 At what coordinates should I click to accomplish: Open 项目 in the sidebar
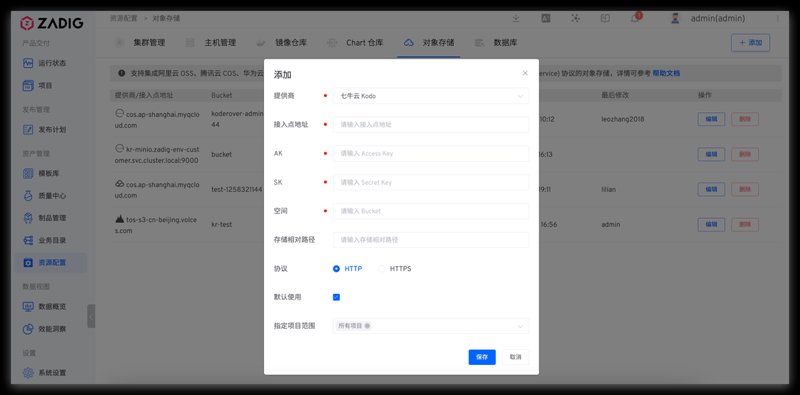coord(38,86)
